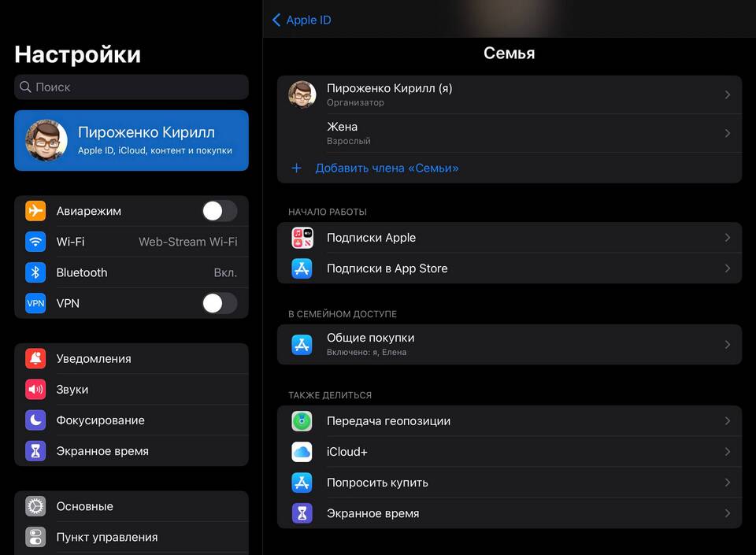Tap the Подписки в App Store icon
This screenshot has height=555, width=756.
(302, 268)
